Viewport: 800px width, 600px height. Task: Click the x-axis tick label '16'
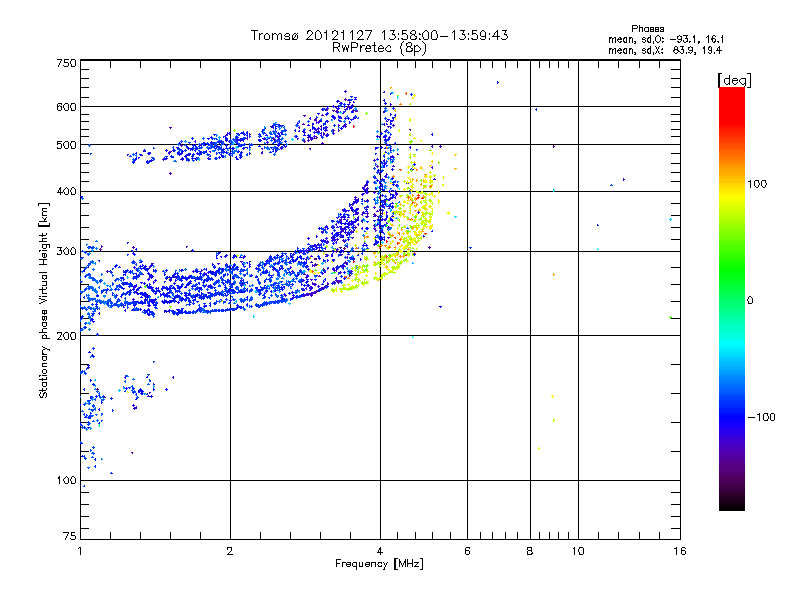coord(680,551)
